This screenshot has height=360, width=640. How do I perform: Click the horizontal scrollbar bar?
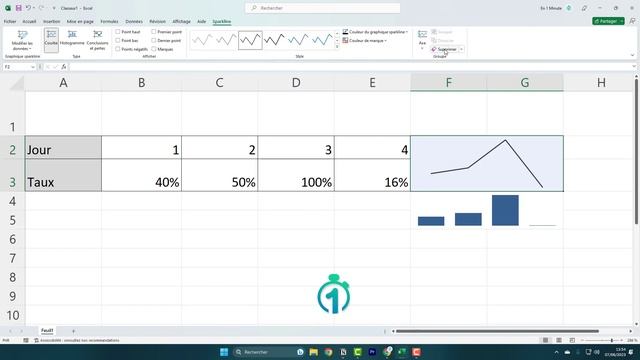click(497, 331)
